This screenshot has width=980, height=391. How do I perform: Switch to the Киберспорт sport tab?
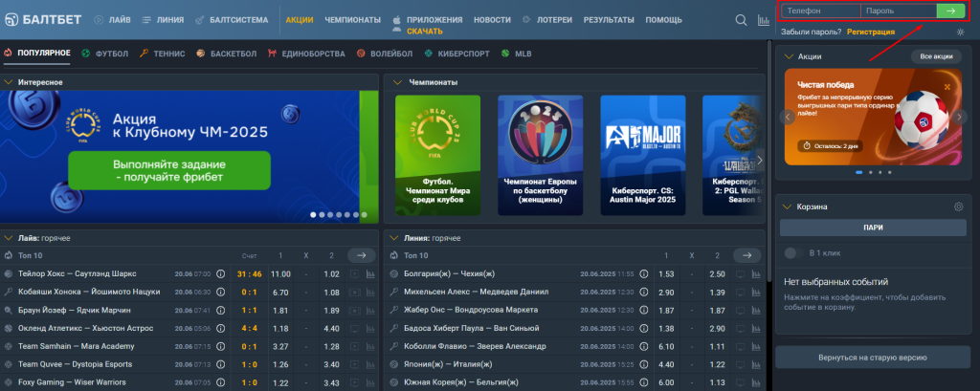(457, 54)
